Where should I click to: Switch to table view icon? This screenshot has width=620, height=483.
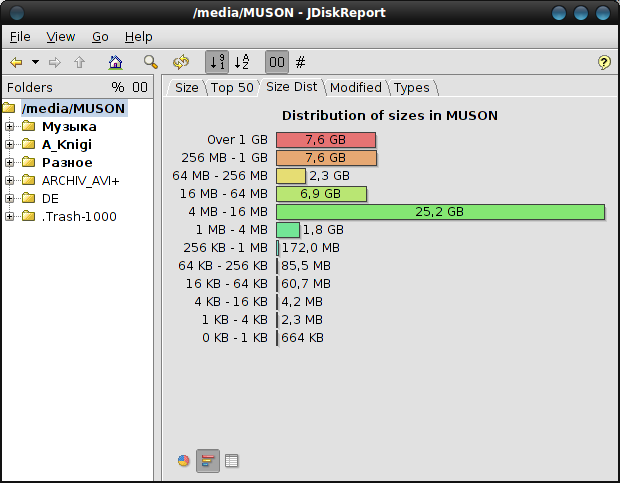point(231,460)
